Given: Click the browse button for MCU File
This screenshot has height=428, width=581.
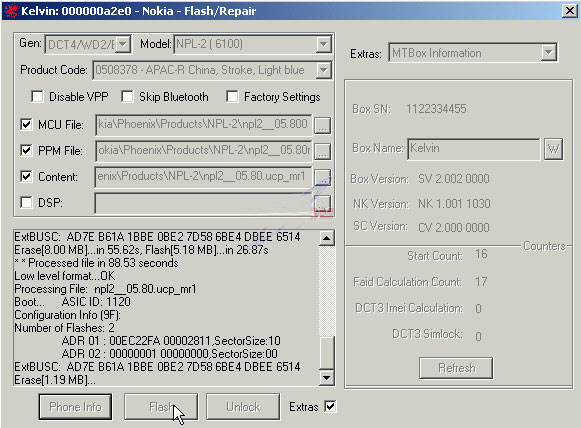Looking at the screenshot, I should (322, 126).
